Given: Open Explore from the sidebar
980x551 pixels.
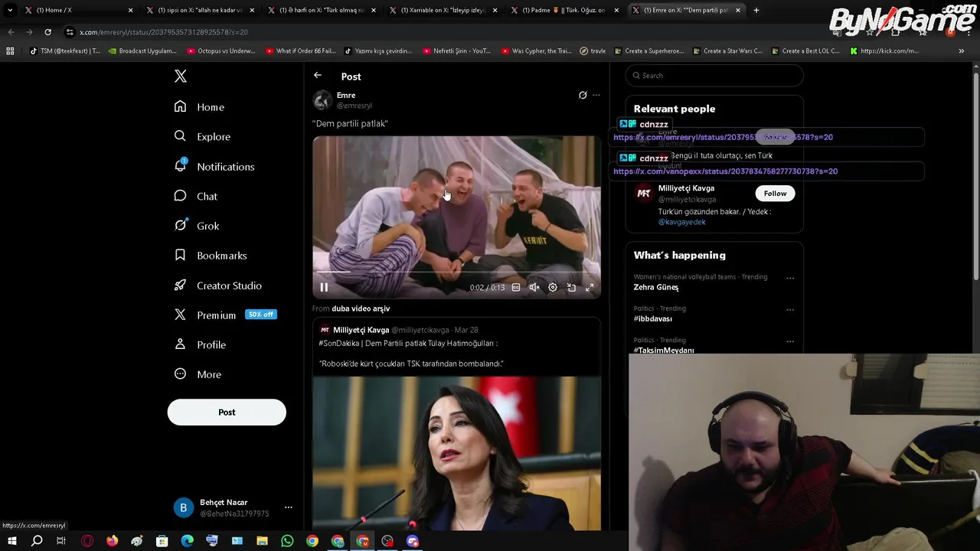Looking at the screenshot, I should click(202, 136).
